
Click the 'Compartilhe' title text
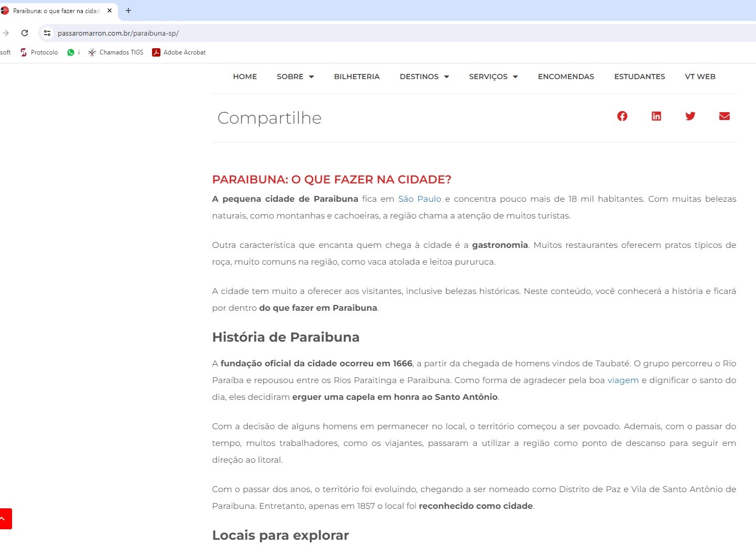coord(269,118)
